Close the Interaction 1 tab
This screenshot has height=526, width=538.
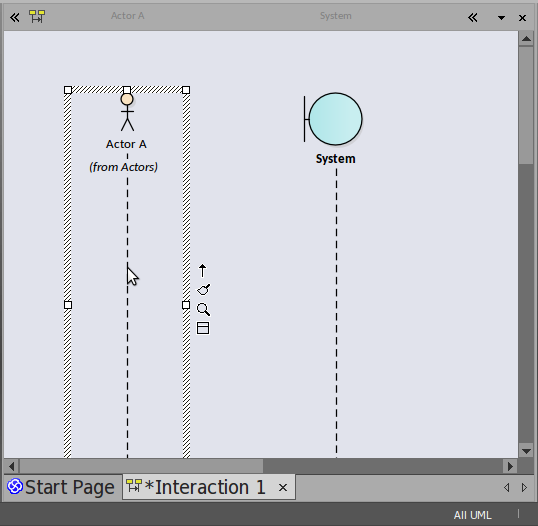click(x=283, y=488)
